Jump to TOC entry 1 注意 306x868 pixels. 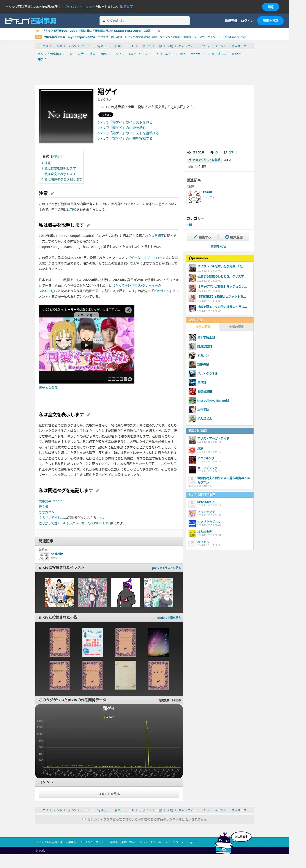click(46, 163)
